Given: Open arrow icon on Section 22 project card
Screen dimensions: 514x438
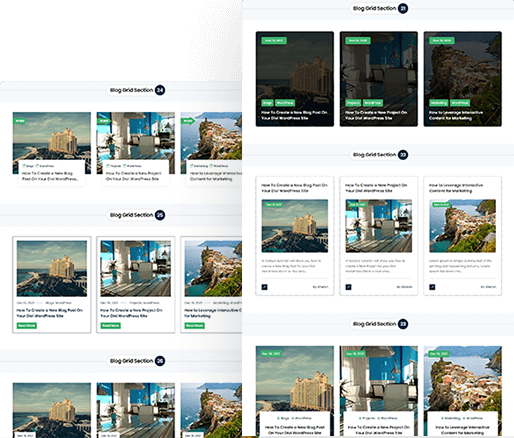Looking at the screenshot, I should pyautogui.click(x=348, y=287).
